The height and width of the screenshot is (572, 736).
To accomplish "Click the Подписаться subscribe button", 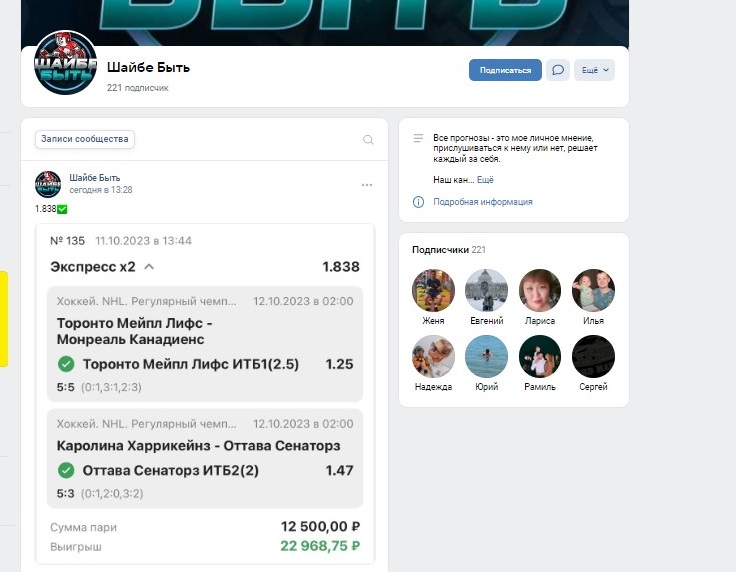I will [505, 70].
